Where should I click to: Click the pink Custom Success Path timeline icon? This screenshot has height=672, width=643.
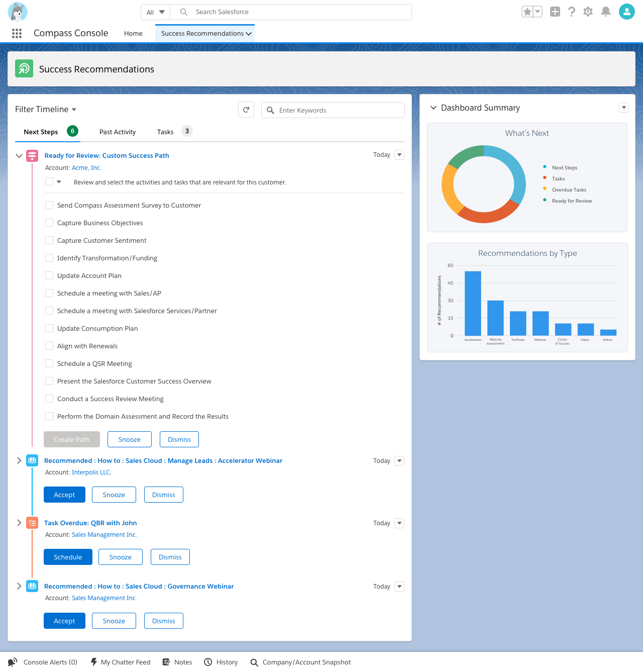point(32,156)
